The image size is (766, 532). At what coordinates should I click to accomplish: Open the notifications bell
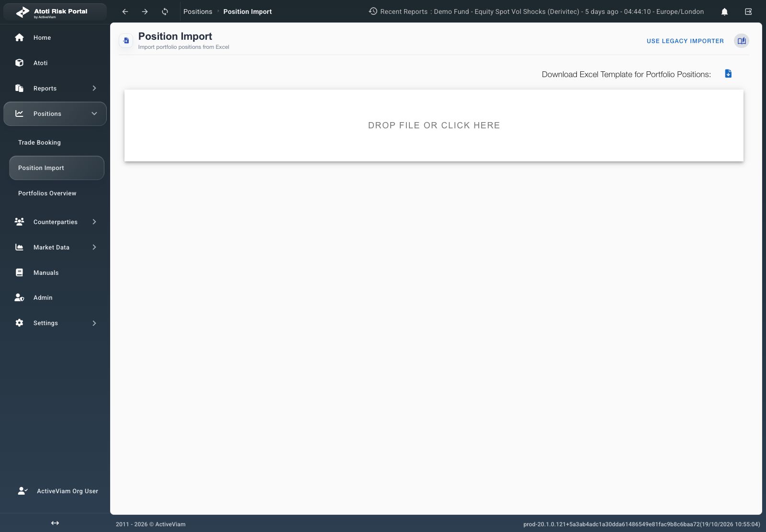(x=724, y=11)
